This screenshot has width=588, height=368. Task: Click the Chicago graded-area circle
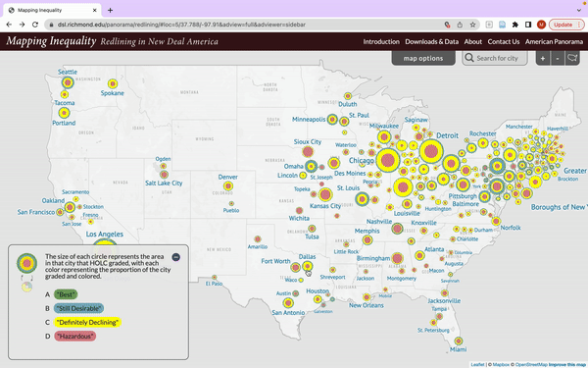tap(388, 160)
